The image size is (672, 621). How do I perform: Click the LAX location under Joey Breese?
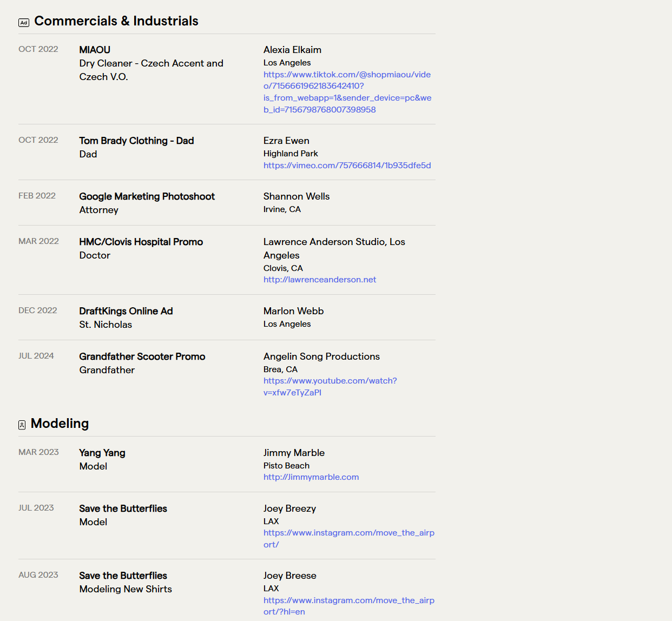point(271,589)
